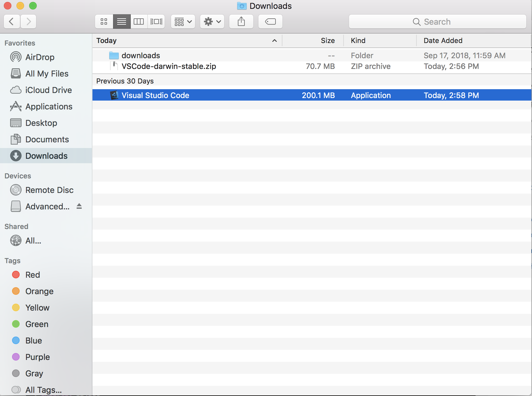Open the Arrange items dropdown
This screenshot has width=532, height=396.
coord(183,22)
